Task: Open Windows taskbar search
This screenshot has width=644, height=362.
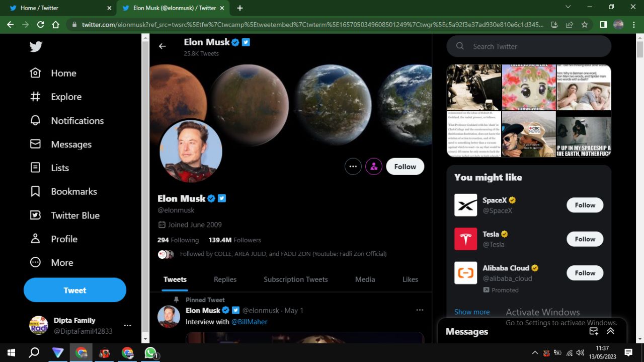Action: pyautogui.click(x=34, y=352)
